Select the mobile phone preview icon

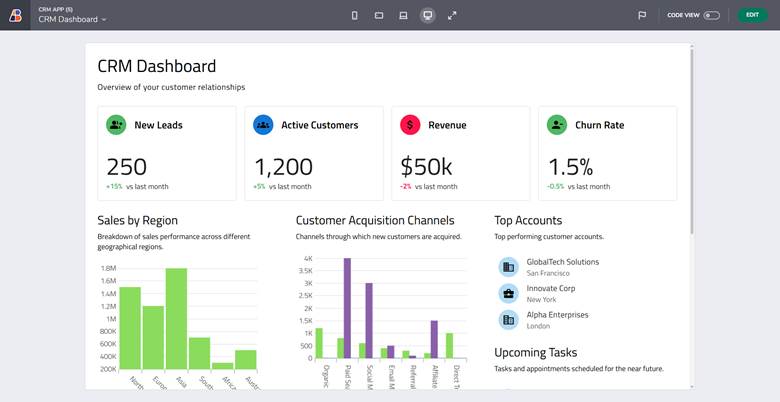pyautogui.click(x=355, y=15)
